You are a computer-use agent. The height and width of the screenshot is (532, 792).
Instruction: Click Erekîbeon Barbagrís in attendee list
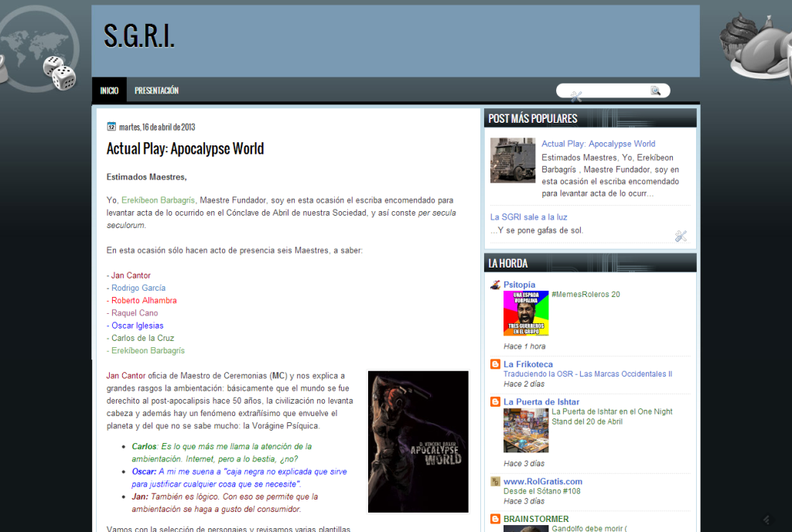148,351
